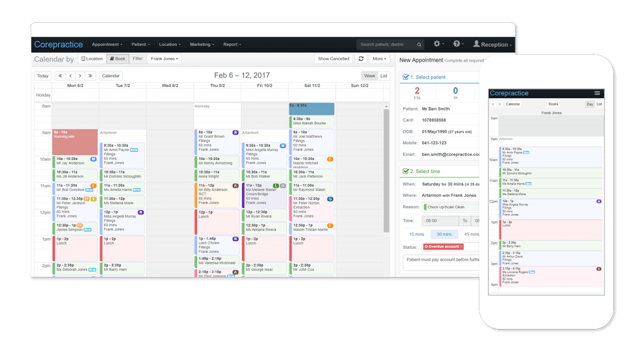
Task: Switch to Week view
Action: point(369,76)
